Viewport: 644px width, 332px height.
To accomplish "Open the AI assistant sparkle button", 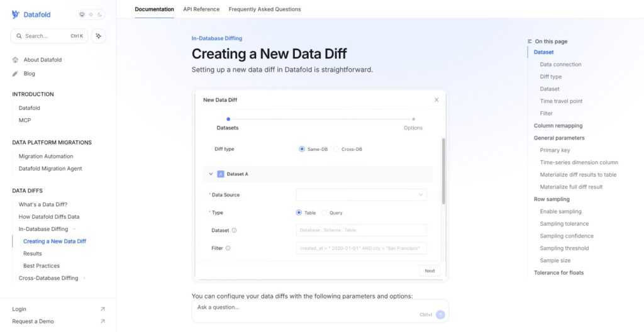I will (99, 36).
